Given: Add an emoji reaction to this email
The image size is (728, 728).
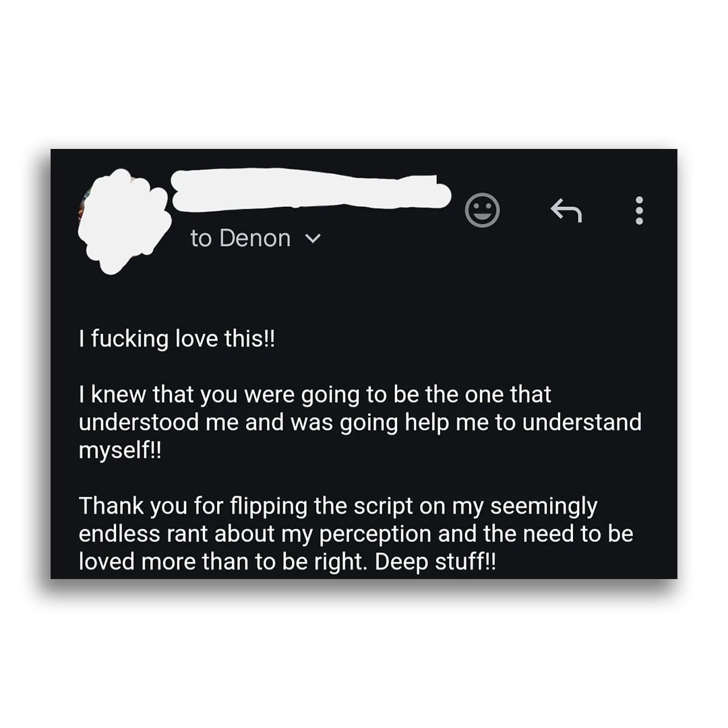Looking at the screenshot, I should (482, 210).
